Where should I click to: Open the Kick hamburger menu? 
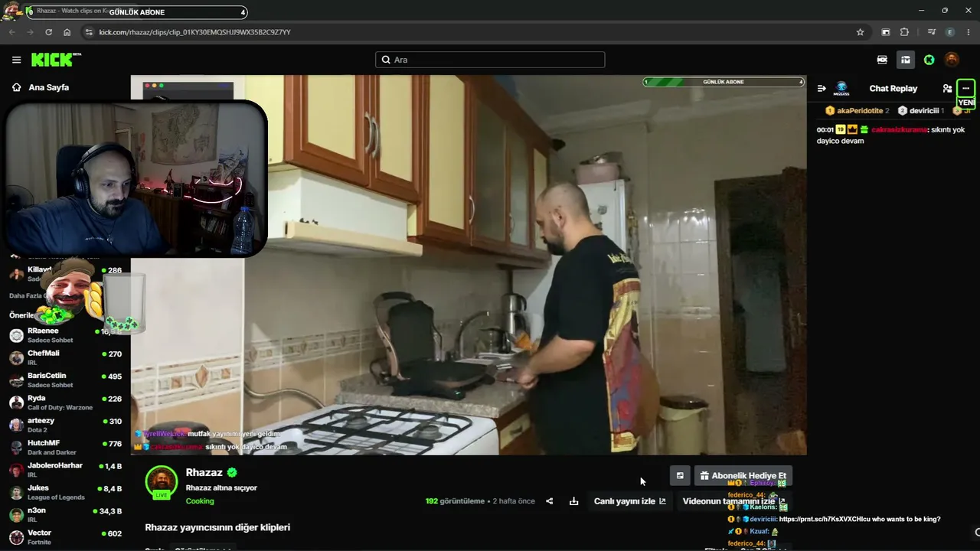coord(16,60)
